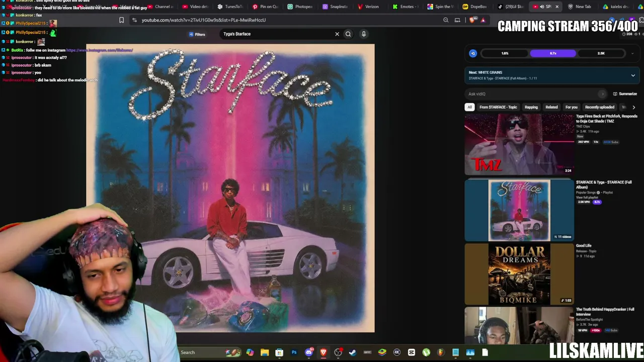The width and height of the screenshot is (644, 362).
Task: Switch to the SnapInsta browser tab
Action: pos(335,7)
